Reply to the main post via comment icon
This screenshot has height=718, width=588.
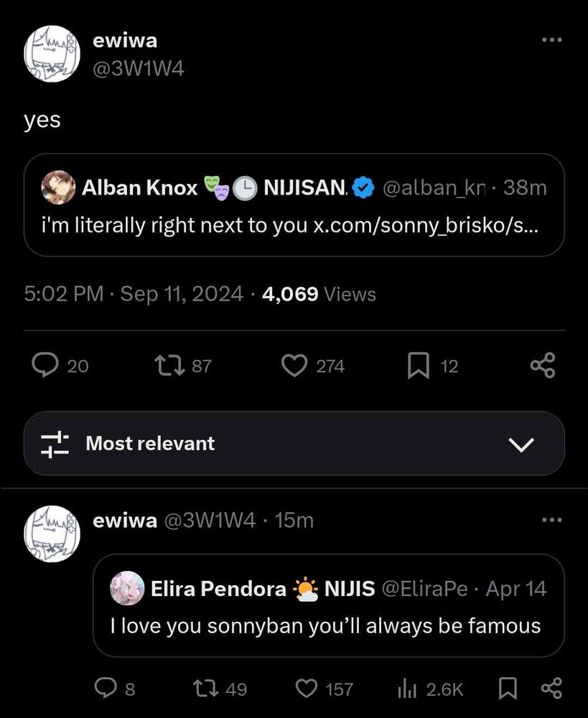tap(46, 366)
